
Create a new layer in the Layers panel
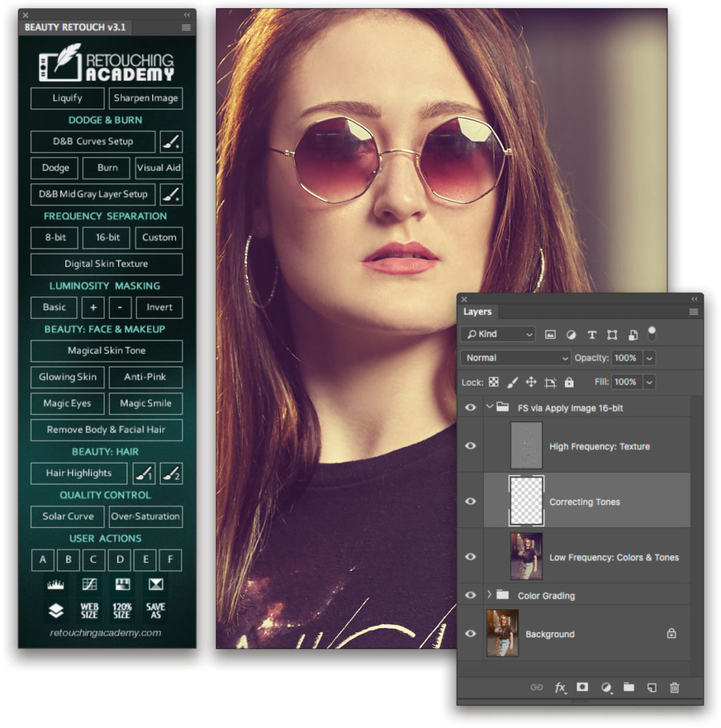pos(651,687)
